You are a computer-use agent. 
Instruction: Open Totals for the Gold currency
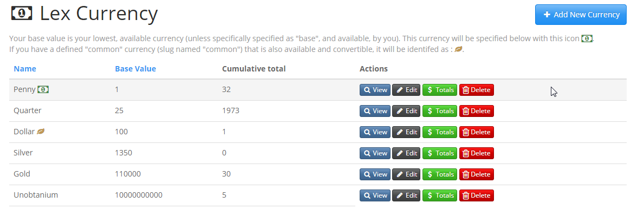click(x=440, y=174)
